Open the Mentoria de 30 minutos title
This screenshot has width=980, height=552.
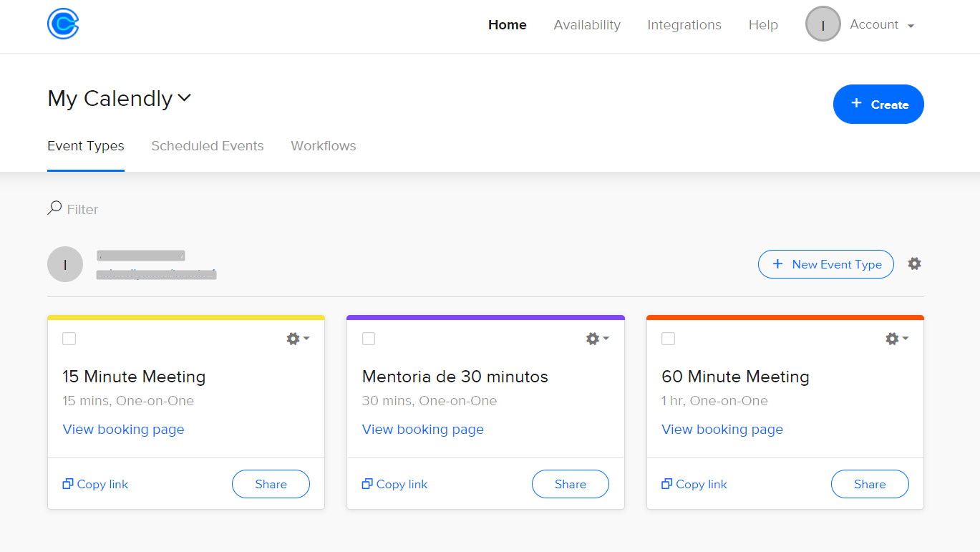coord(455,377)
